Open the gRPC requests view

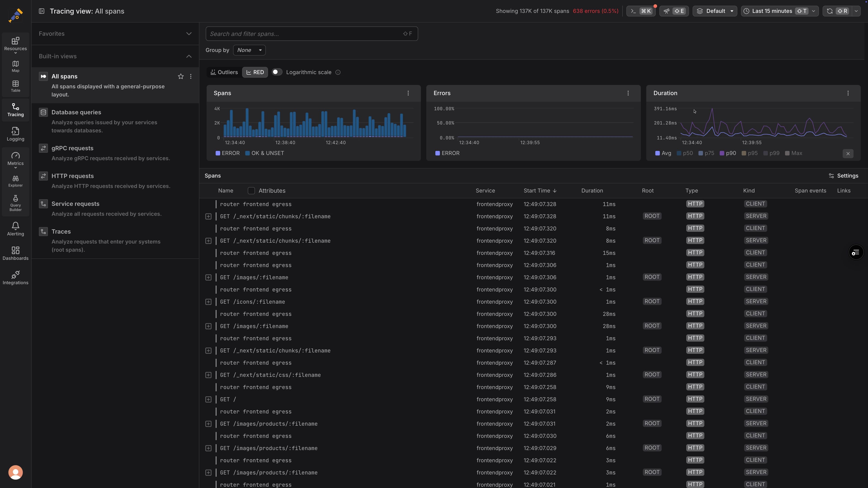pyautogui.click(x=115, y=153)
